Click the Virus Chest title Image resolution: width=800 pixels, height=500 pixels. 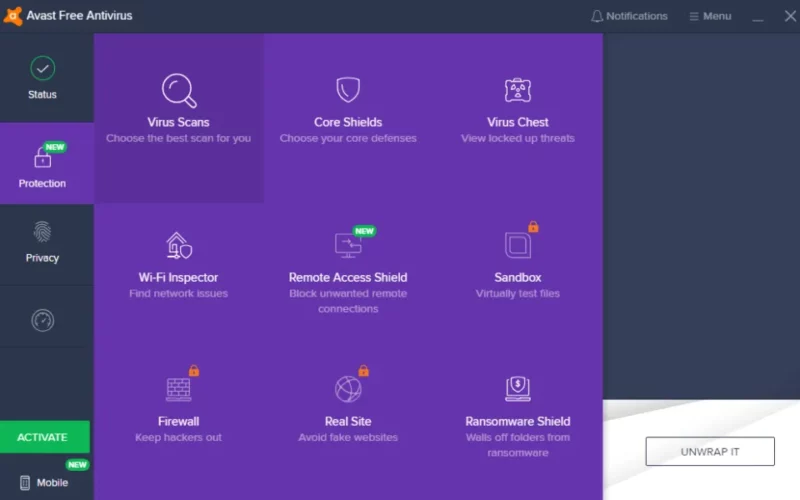click(518, 122)
